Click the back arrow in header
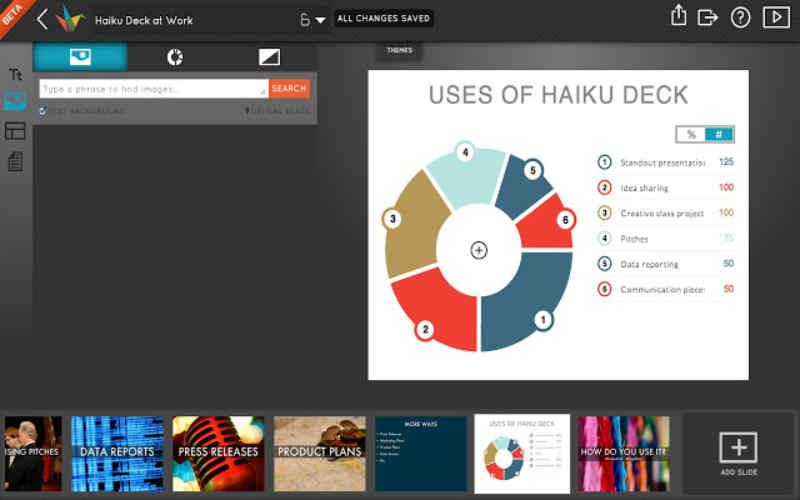This screenshot has height=500, width=800. pyautogui.click(x=42, y=19)
